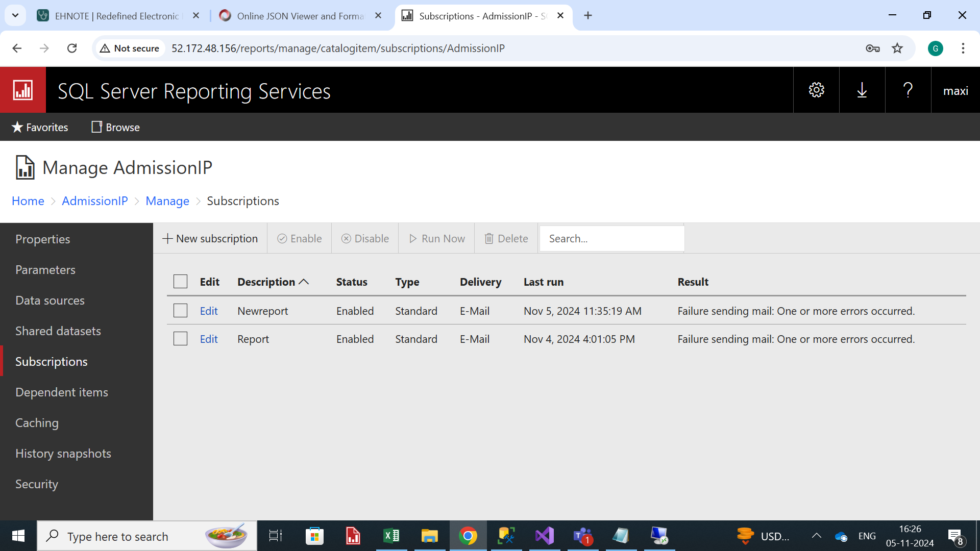Reload the current page

point(72,48)
